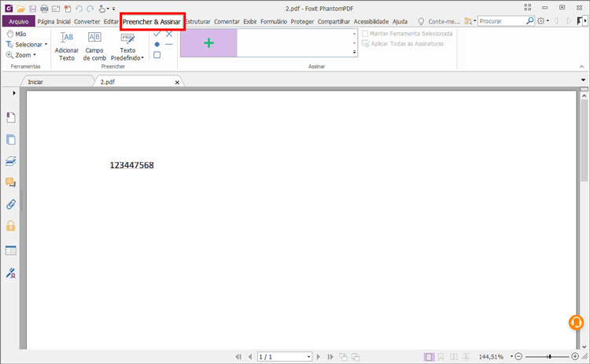This screenshot has width=590, height=364.
Task: Zoom in with the plus button
Action: tap(575, 356)
